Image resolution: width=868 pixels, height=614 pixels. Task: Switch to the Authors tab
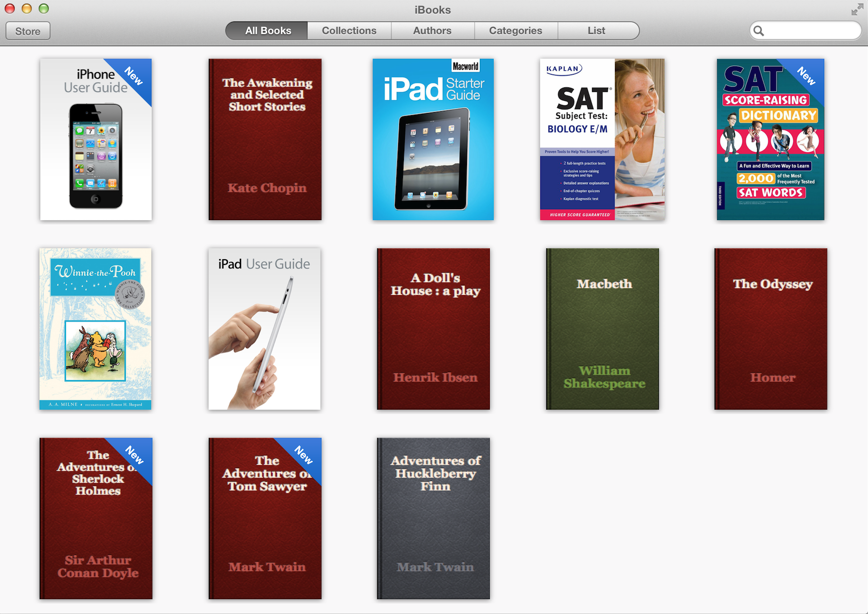(432, 31)
